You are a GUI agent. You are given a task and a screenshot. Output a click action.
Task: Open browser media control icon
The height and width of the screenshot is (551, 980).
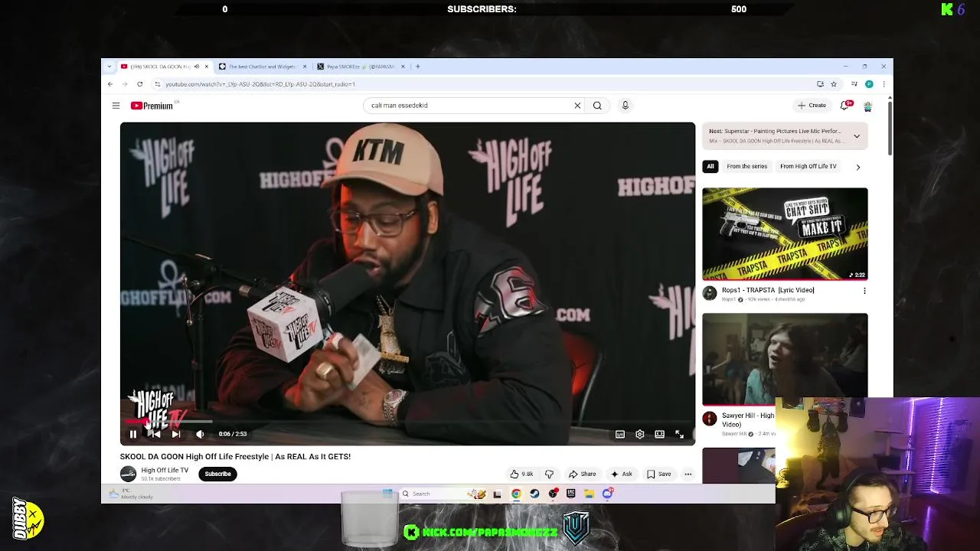pos(854,84)
